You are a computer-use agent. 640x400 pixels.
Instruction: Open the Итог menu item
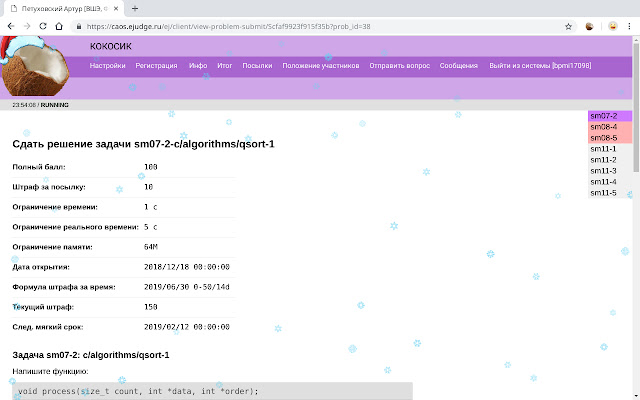[224, 66]
